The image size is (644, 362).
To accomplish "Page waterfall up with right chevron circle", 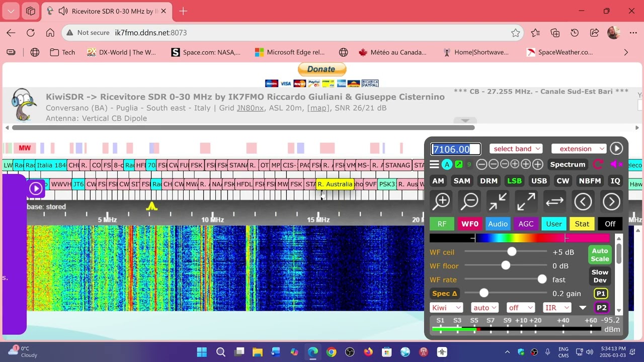I will point(611,202).
